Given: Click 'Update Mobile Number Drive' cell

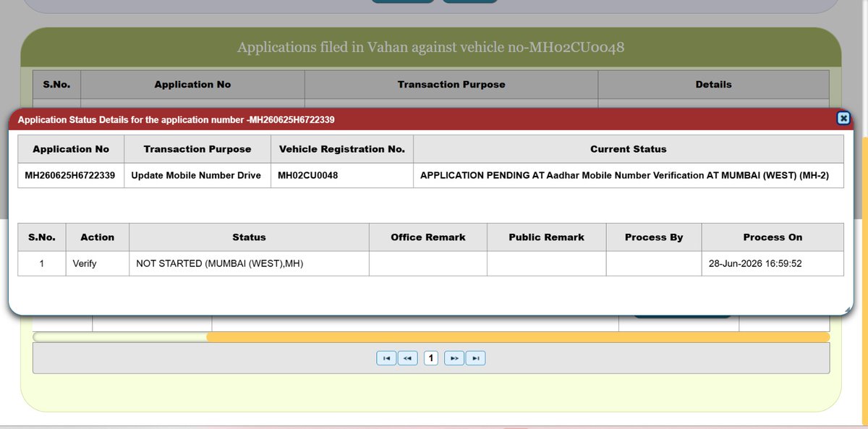Looking at the screenshot, I should pyautogui.click(x=197, y=175).
